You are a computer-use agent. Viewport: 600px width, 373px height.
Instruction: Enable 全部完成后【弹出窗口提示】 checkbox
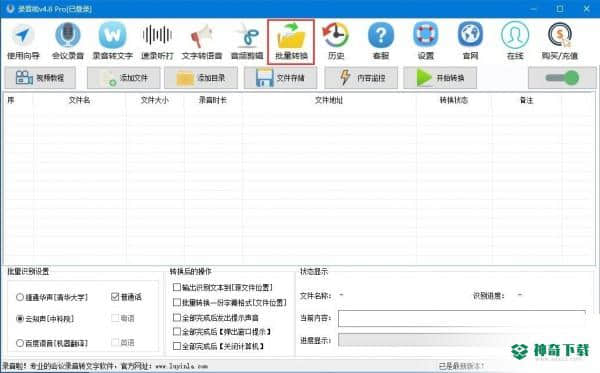coord(222,332)
